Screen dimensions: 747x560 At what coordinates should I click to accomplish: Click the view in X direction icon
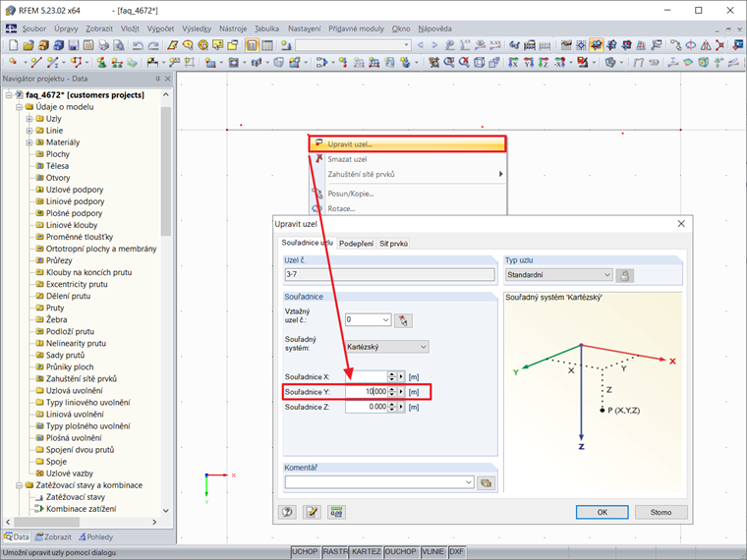pyautogui.click(x=513, y=62)
